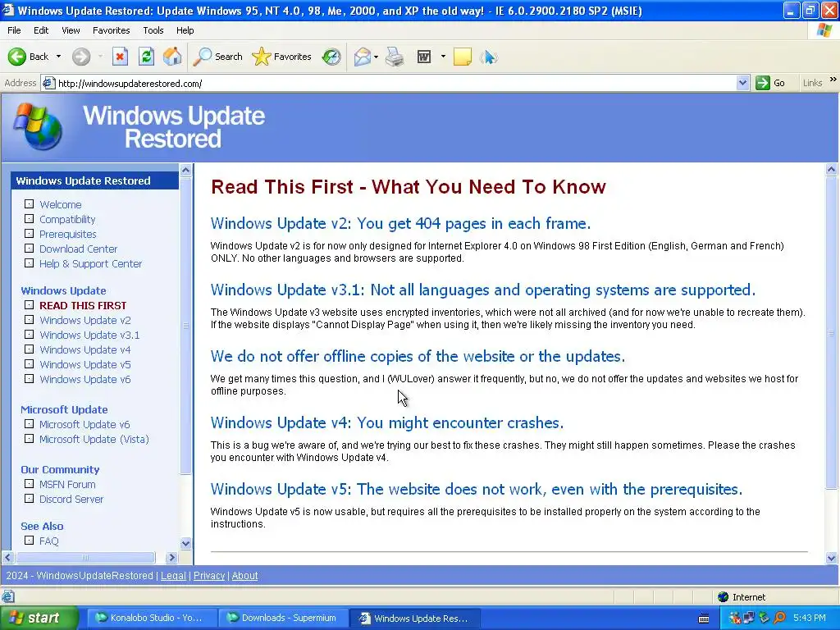Click the sidebar horizontal scrollbar thumb
The height and width of the screenshot is (630, 840).
pos(85,558)
